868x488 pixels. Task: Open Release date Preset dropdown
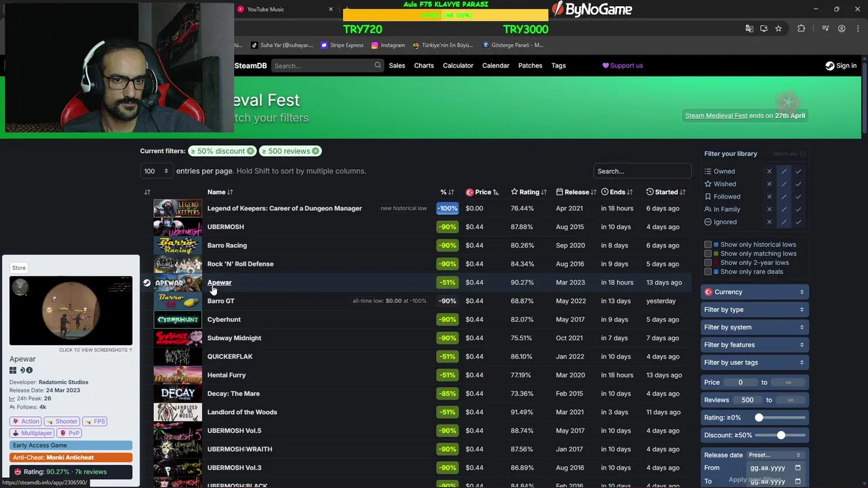click(x=775, y=455)
